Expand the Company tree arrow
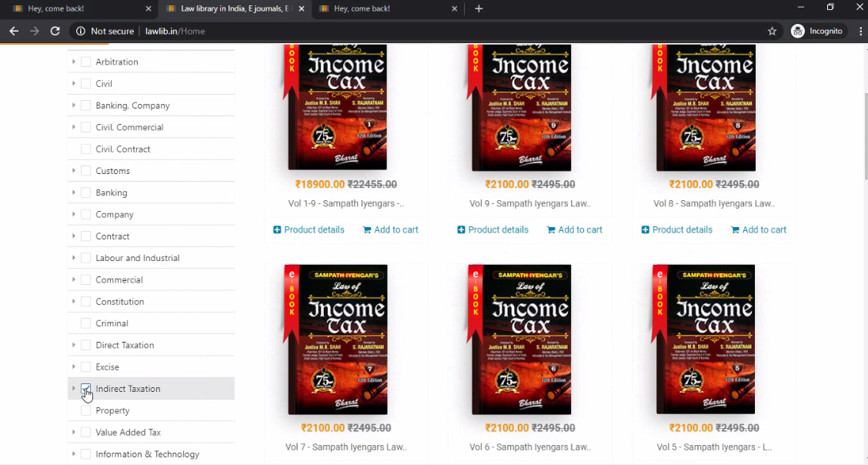 (x=74, y=214)
